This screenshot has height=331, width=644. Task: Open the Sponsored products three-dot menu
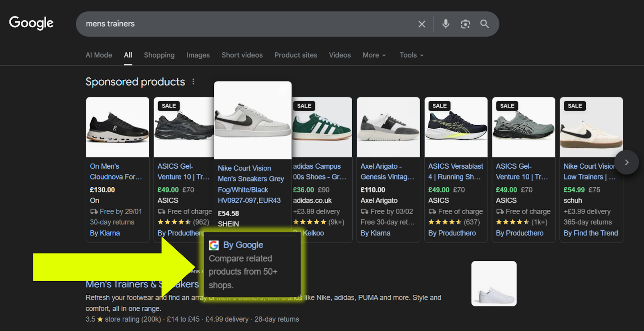click(193, 82)
